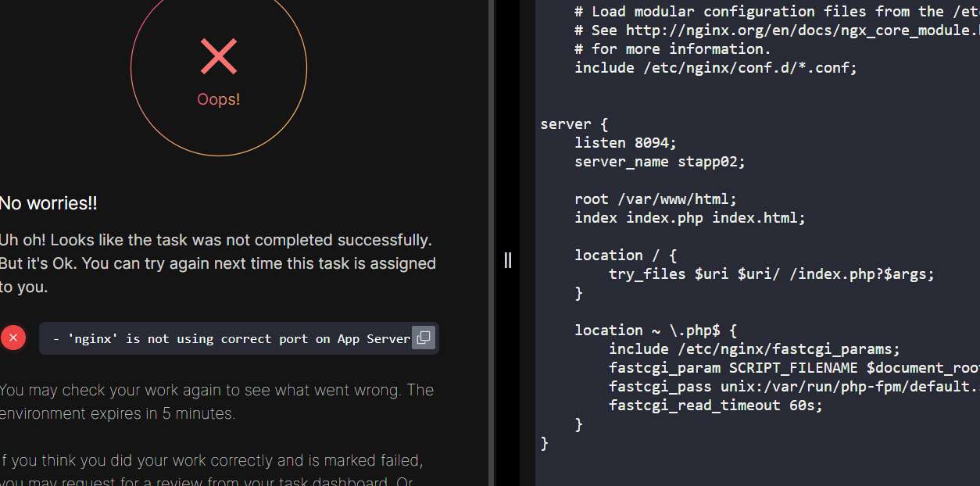Click the vertical scrollbar of the results panel

pyautogui.click(x=491, y=234)
